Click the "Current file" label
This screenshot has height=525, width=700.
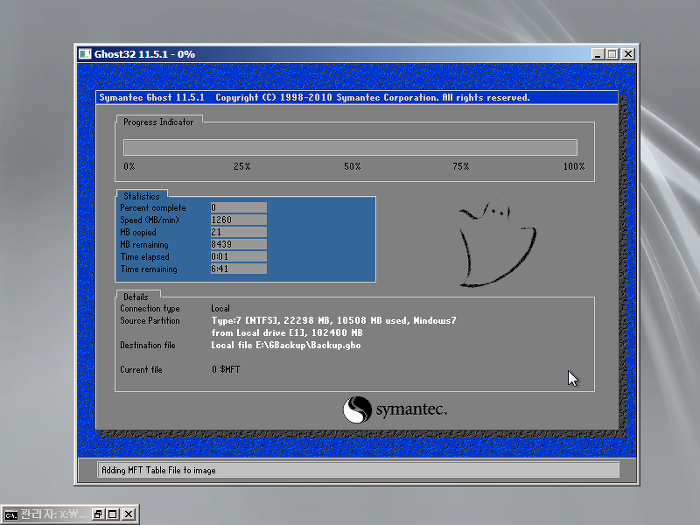click(141, 370)
